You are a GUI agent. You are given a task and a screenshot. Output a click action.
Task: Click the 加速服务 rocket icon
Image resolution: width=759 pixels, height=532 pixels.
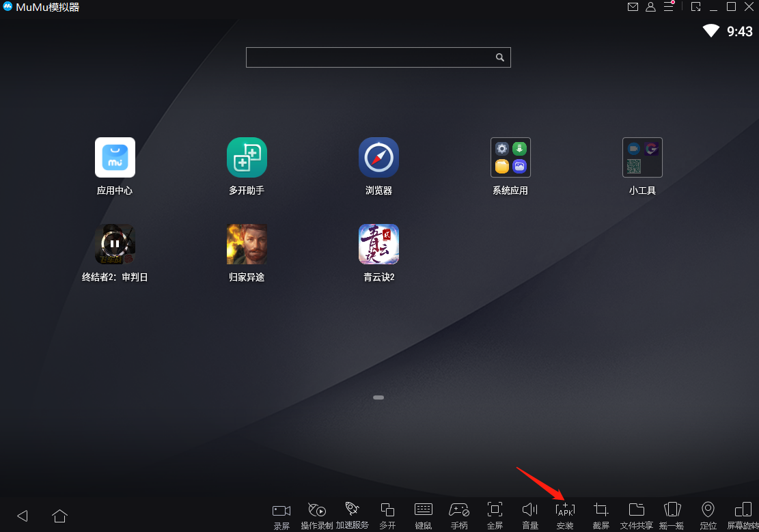[352, 509]
